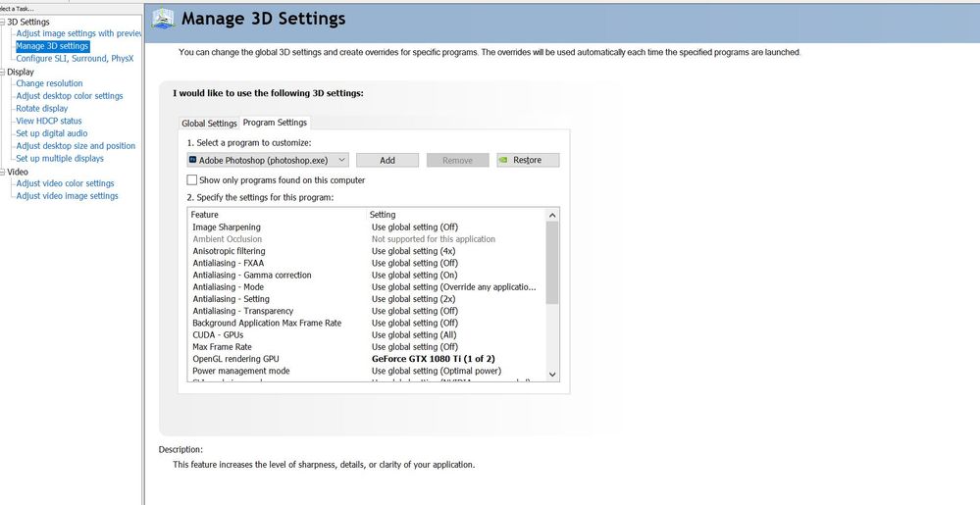Select the Power management mode row
The image size is (980, 505).
[366, 371]
